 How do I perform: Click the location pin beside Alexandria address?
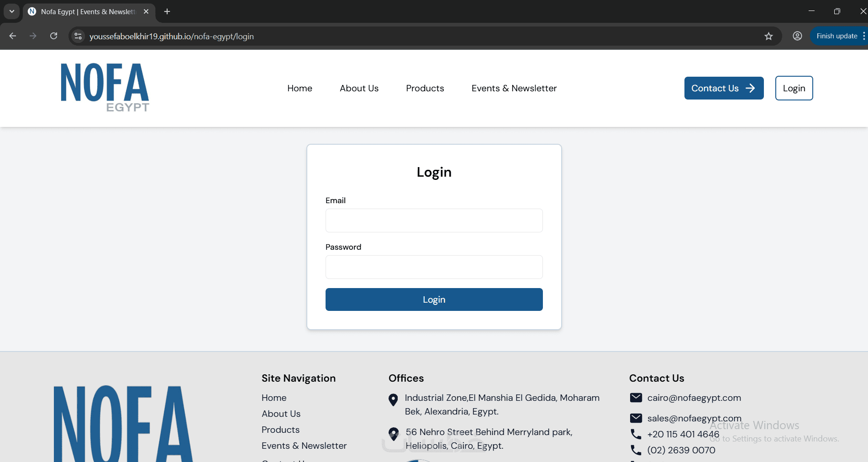393,400
